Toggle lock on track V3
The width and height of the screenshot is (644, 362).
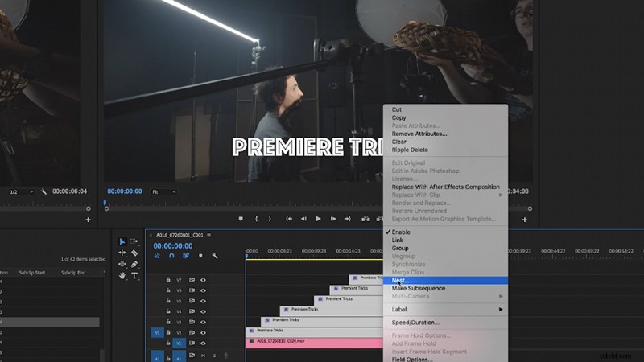[x=168, y=322]
